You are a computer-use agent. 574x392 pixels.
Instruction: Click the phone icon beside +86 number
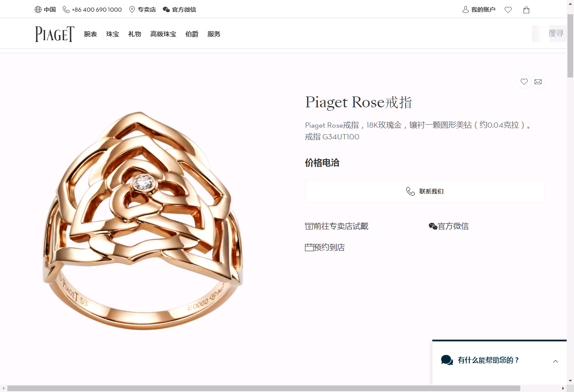click(x=66, y=10)
